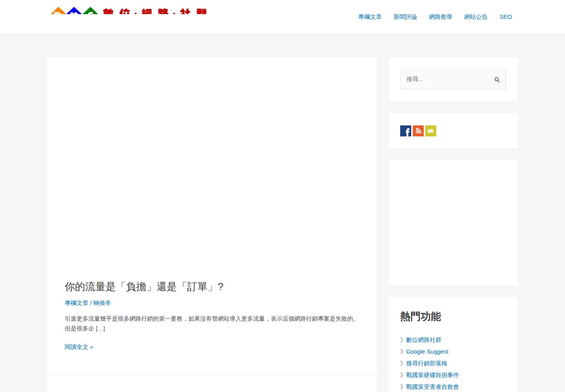This screenshot has width=565, height=392.
Task: Select the 網路教學 menu item
Action: click(x=441, y=17)
